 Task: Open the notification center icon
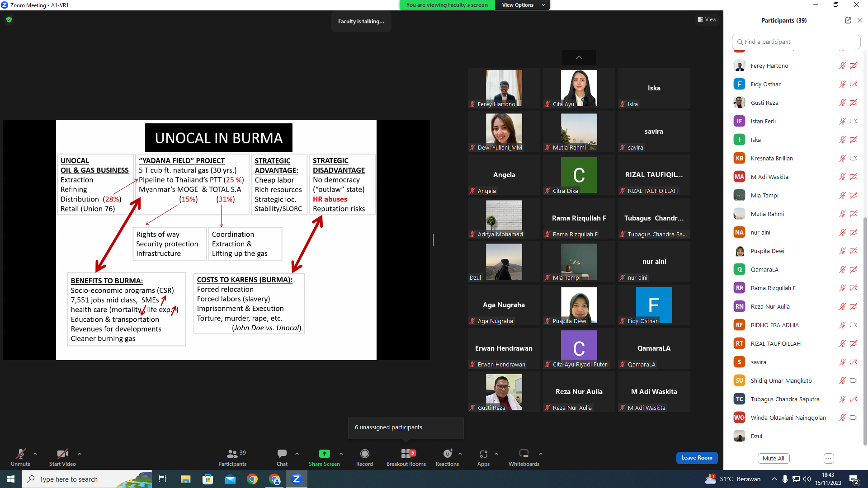point(854,479)
